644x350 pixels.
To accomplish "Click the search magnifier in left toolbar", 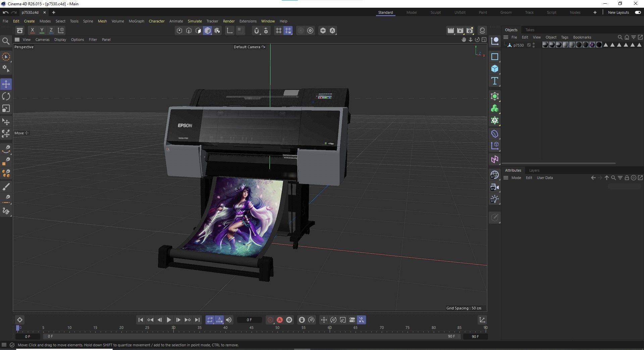I will tap(6, 41).
